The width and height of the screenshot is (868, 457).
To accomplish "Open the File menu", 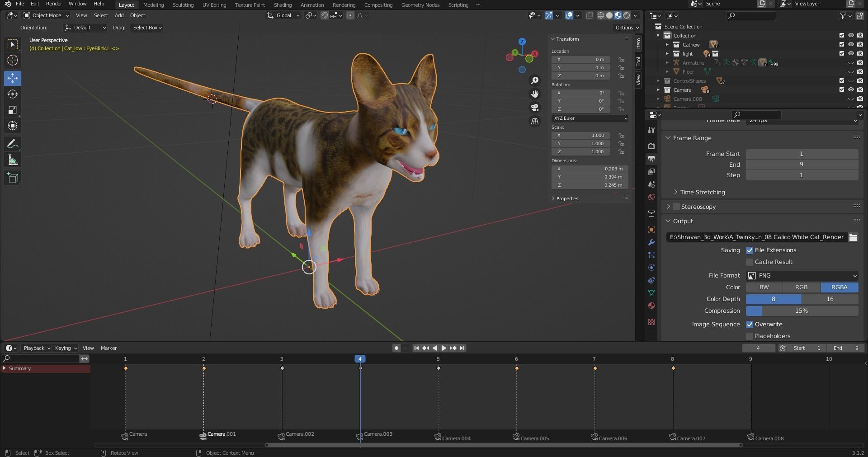I will (20, 4).
